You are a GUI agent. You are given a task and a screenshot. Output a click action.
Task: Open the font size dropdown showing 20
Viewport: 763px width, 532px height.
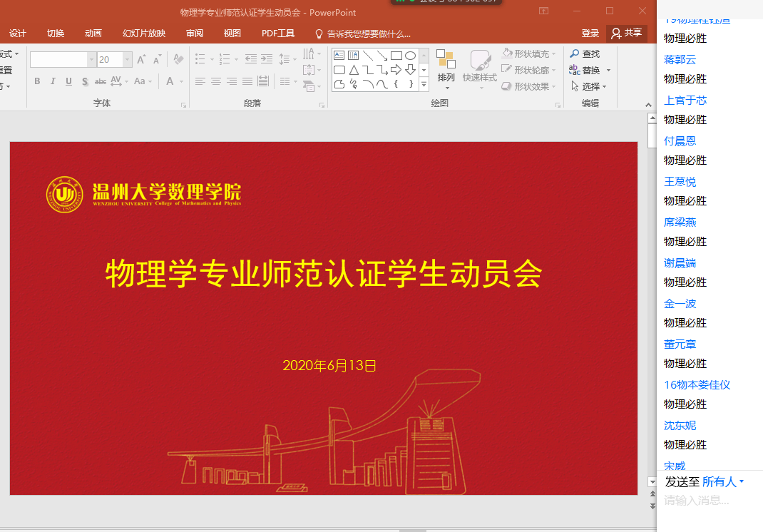[128, 60]
